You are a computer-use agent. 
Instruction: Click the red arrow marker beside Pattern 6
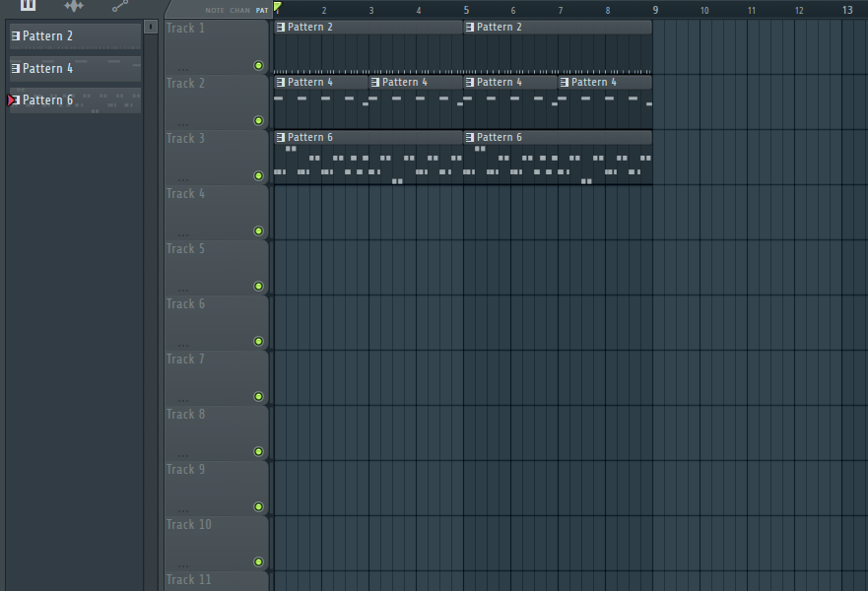(x=12, y=100)
